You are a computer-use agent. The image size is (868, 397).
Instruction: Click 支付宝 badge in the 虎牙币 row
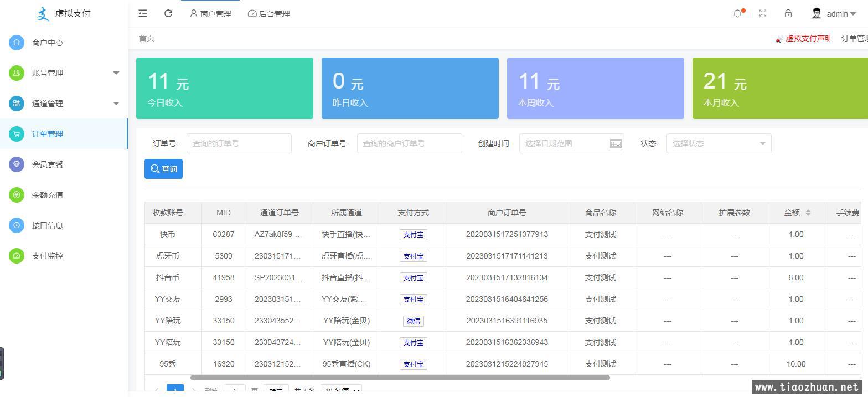(414, 256)
